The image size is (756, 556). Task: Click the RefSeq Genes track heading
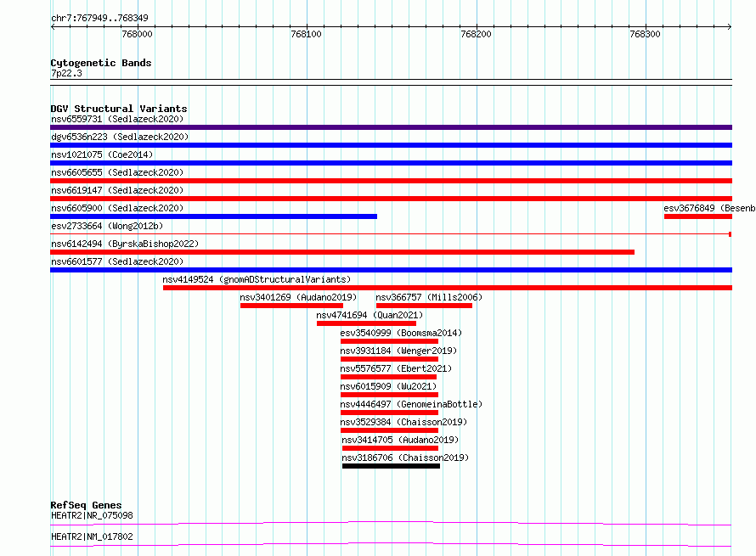point(86,505)
